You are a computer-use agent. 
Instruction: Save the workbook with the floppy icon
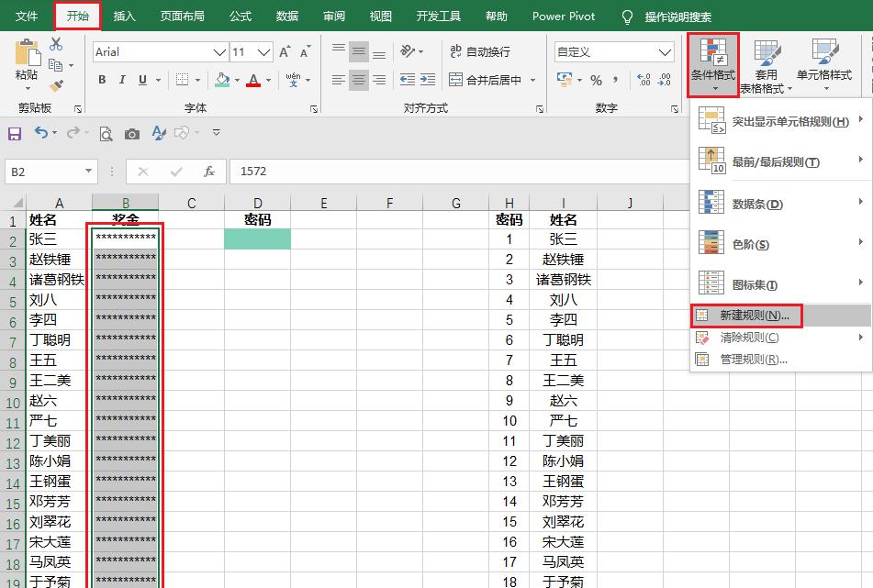(15, 134)
